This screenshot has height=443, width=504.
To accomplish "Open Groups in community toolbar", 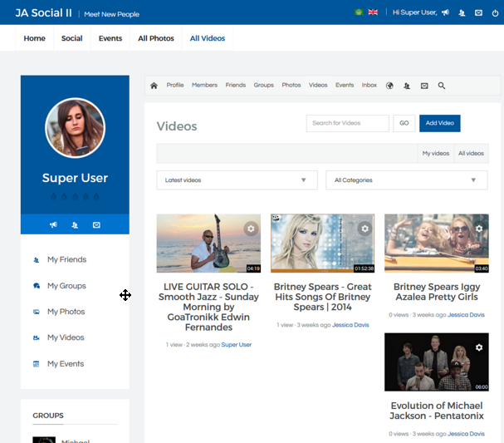I will tap(263, 85).
